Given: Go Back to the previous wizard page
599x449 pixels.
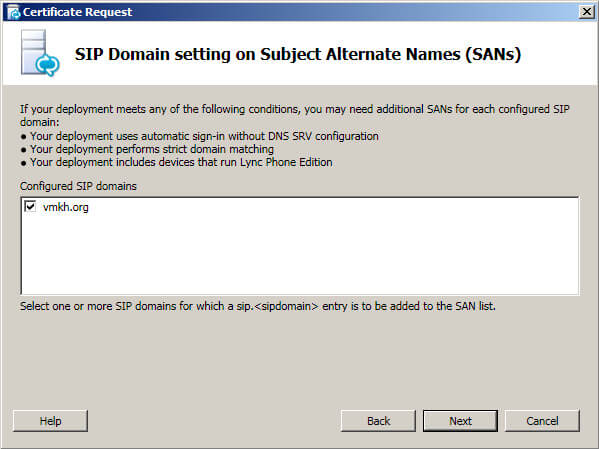Looking at the screenshot, I should tap(378, 421).
